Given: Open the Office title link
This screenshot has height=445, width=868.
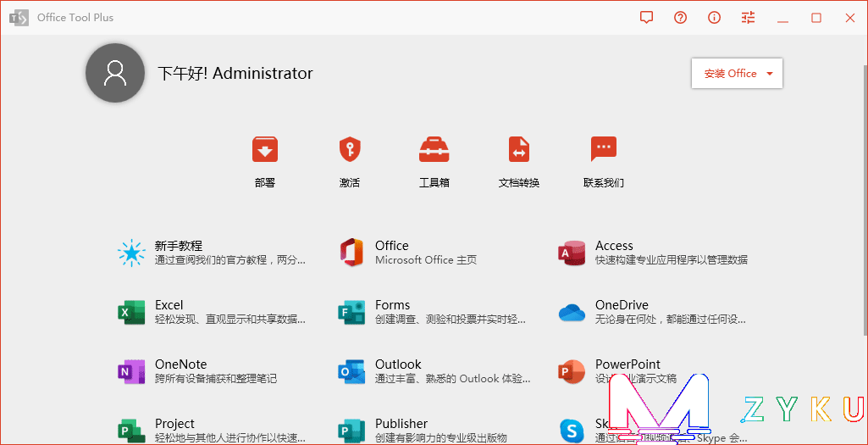Looking at the screenshot, I should pyautogui.click(x=392, y=246).
